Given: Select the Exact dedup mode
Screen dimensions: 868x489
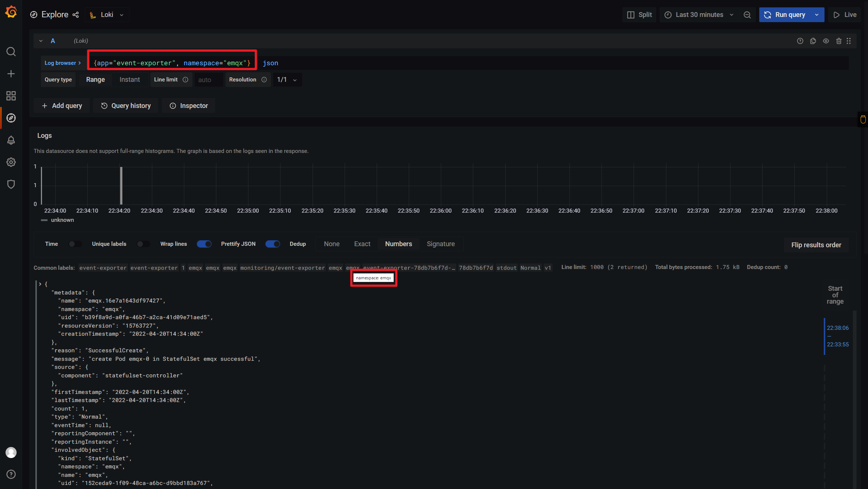Looking at the screenshot, I should [362, 244].
